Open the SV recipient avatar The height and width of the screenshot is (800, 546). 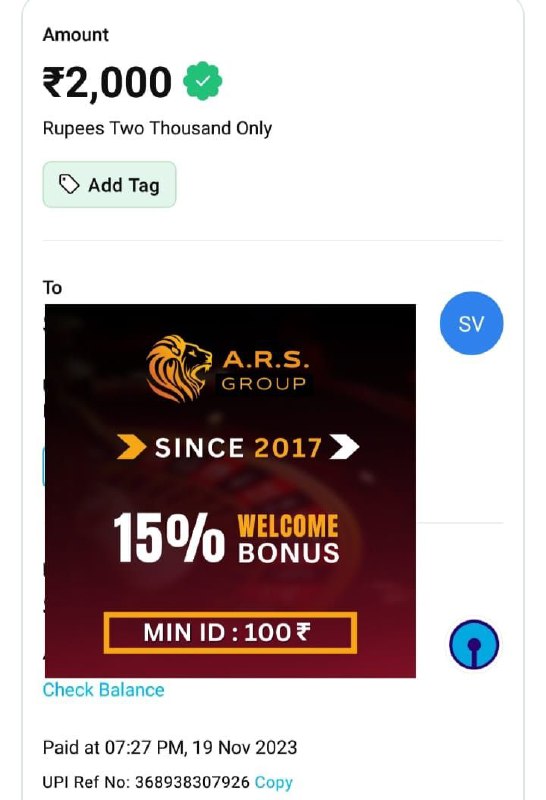point(471,323)
